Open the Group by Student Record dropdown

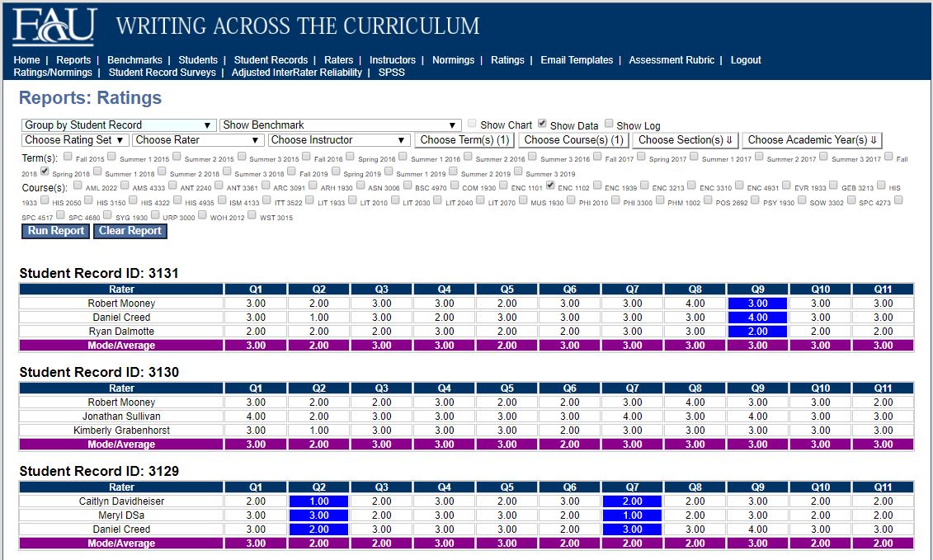click(x=119, y=125)
